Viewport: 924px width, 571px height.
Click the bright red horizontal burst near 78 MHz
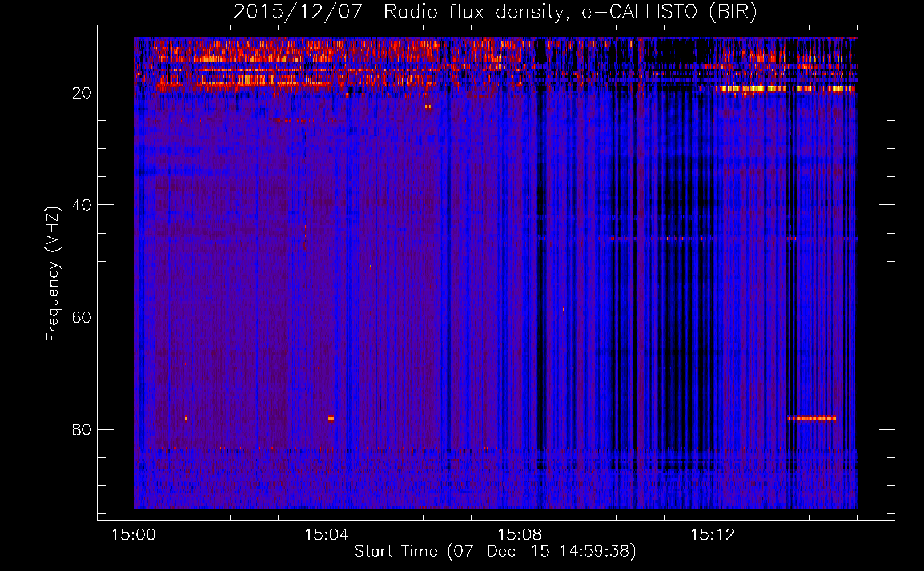[x=811, y=418]
